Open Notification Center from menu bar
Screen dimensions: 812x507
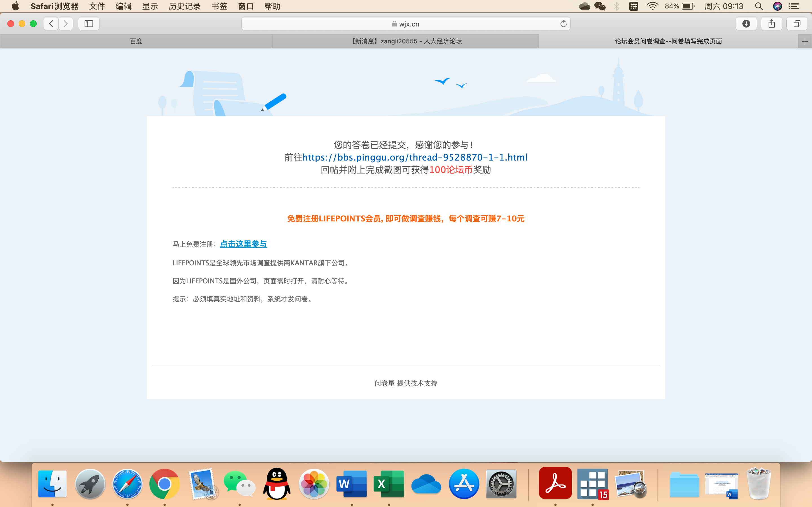794,6
